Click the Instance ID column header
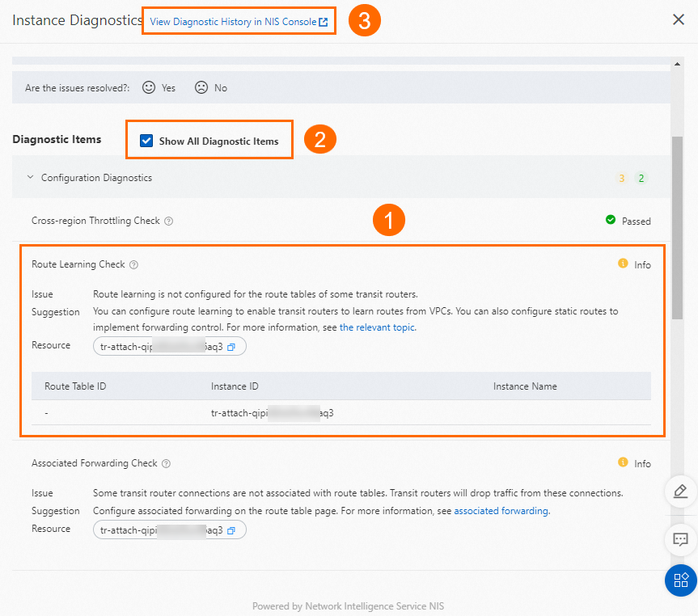The height and width of the screenshot is (616, 698). click(235, 386)
